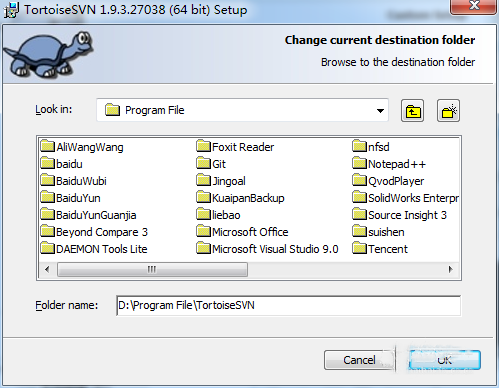
Task: Open the Look in dropdown arrow
Action: pos(380,111)
